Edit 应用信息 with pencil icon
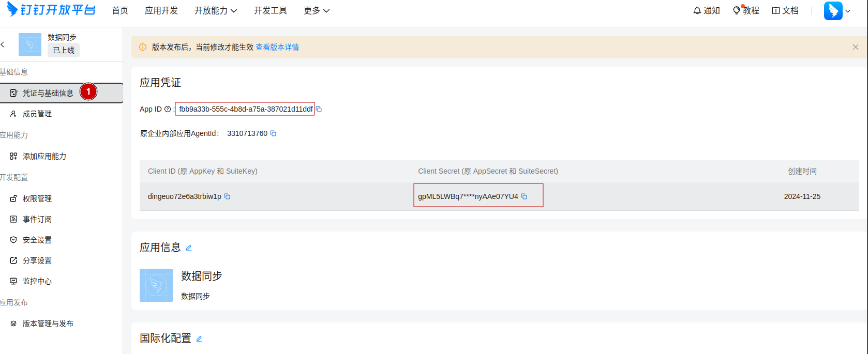 pyautogui.click(x=189, y=248)
